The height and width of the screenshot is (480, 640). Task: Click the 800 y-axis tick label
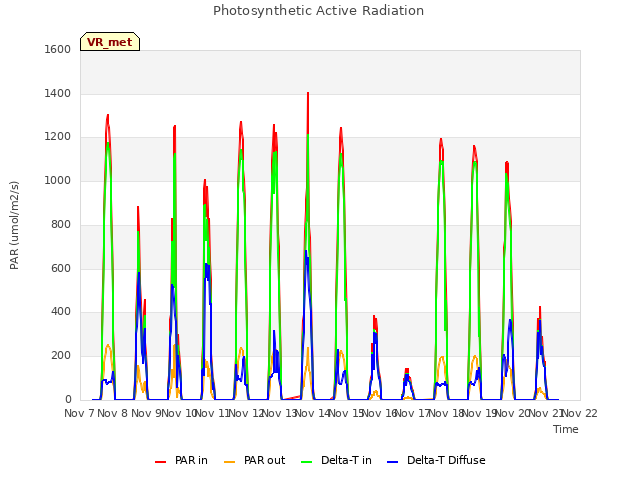(61, 224)
